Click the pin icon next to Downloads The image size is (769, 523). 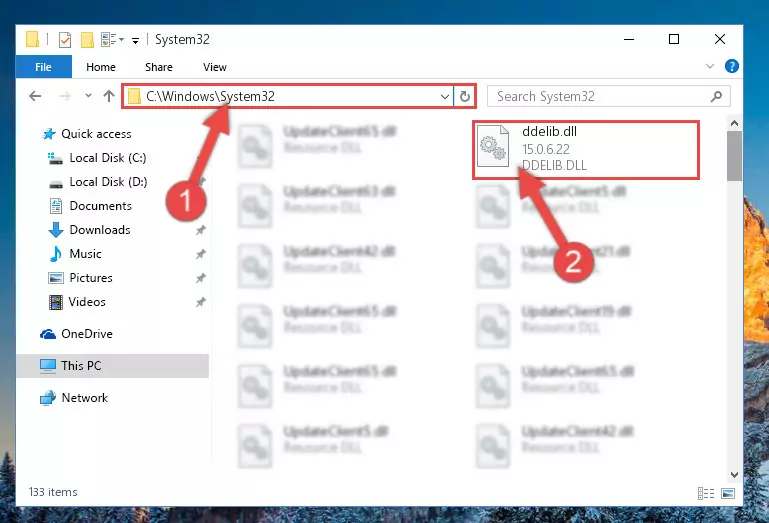[201, 230]
